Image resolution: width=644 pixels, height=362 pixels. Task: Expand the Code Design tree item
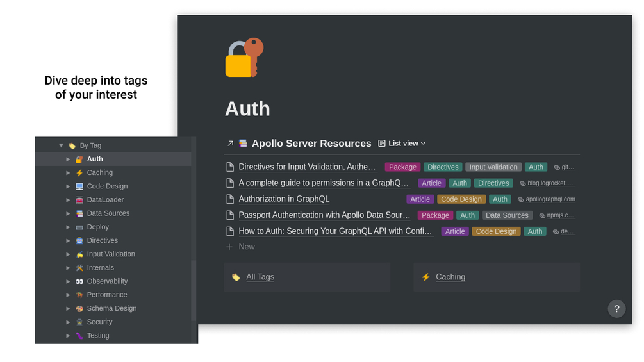pos(68,186)
